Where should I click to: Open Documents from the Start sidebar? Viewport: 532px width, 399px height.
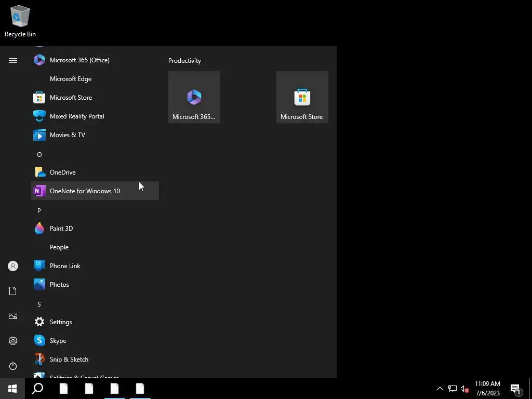[13, 291]
